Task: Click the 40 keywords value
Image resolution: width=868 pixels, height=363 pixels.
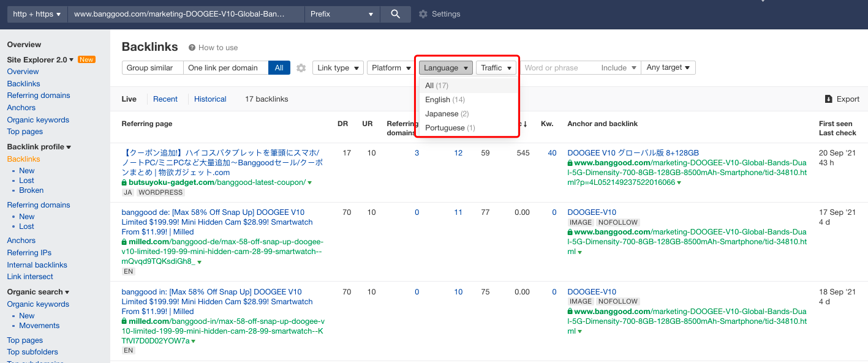Action: [553, 153]
